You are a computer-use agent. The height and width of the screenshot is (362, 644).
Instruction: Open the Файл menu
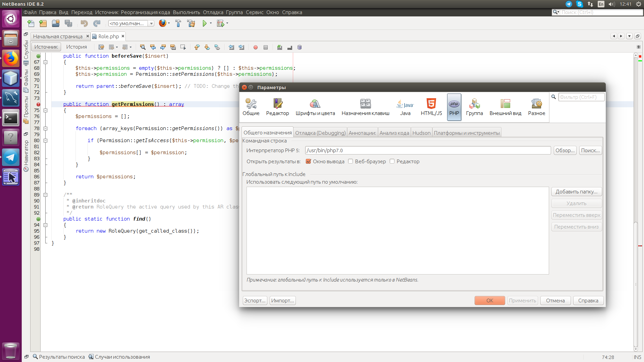[x=30, y=12]
